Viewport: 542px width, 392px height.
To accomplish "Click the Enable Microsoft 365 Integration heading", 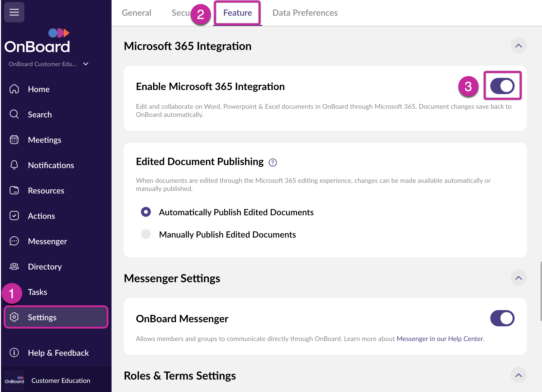I will [210, 86].
